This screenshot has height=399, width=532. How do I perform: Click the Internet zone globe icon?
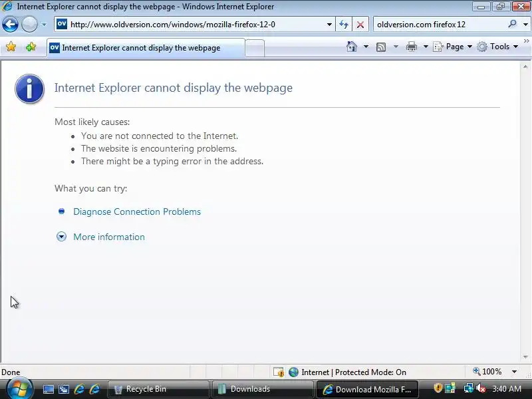click(293, 372)
